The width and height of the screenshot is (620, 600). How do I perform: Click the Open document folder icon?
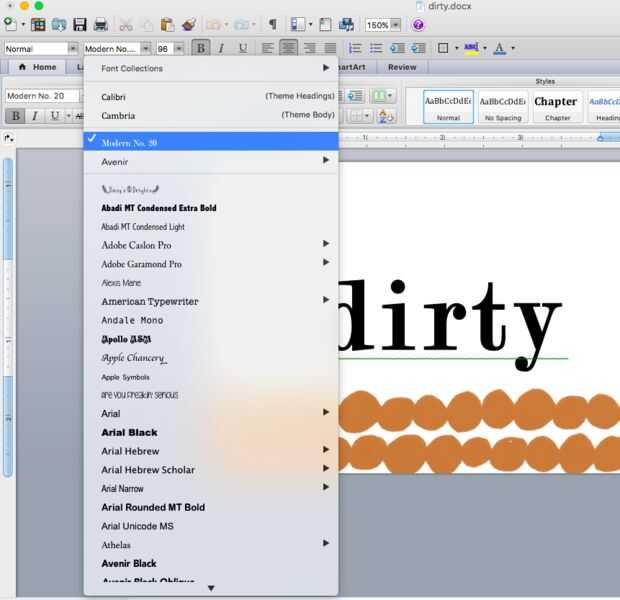(x=59, y=25)
